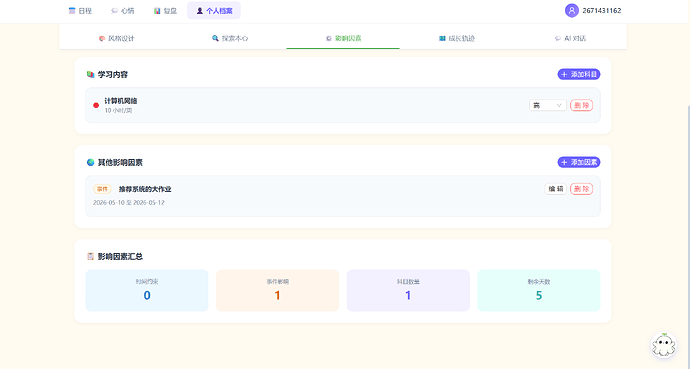Open the 心情 mood tab

[x=123, y=11]
